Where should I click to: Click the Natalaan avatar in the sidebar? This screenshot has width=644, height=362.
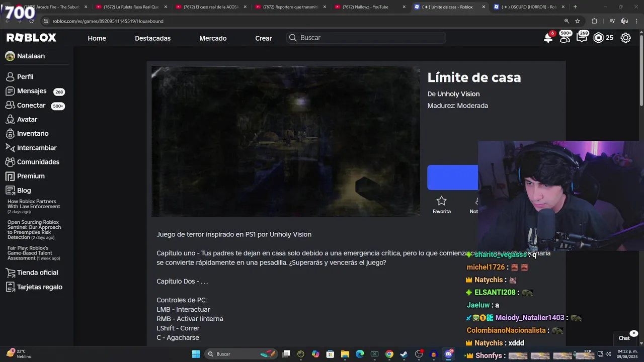click(10, 56)
